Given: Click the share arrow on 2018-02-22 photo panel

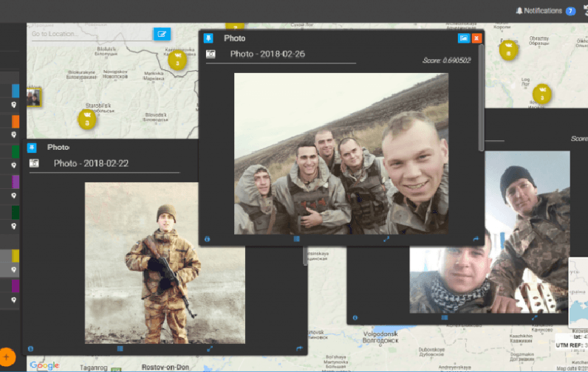Looking at the screenshot, I should tap(299, 348).
